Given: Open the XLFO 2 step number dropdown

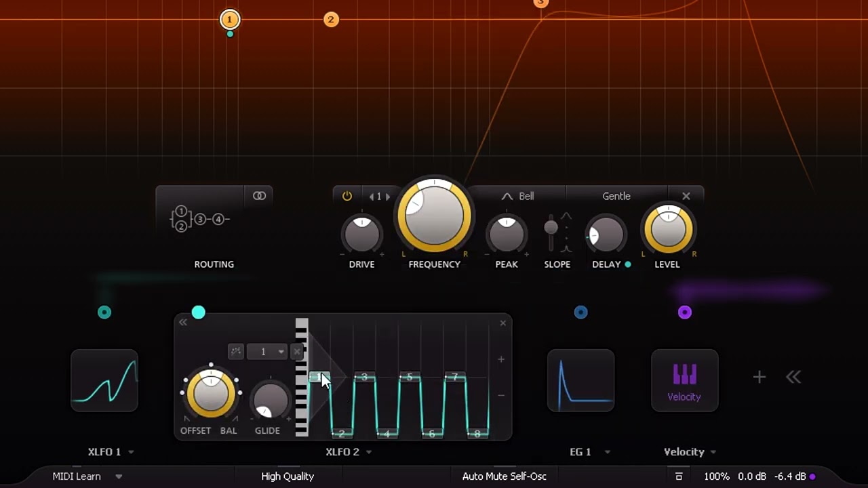Looking at the screenshot, I should click(267, 351).
